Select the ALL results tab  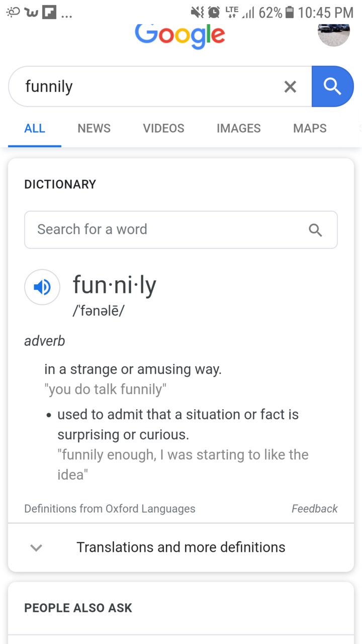click(35, 128)
